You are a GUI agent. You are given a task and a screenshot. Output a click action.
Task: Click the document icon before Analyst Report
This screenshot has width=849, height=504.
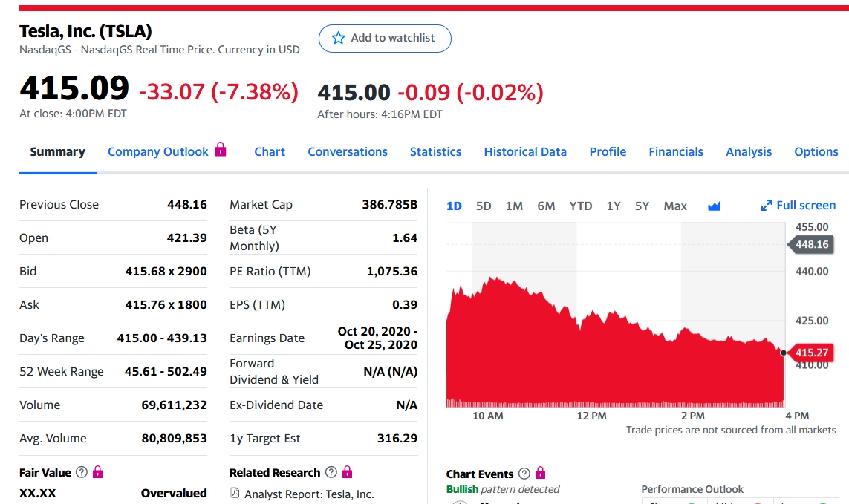[235, 494]
